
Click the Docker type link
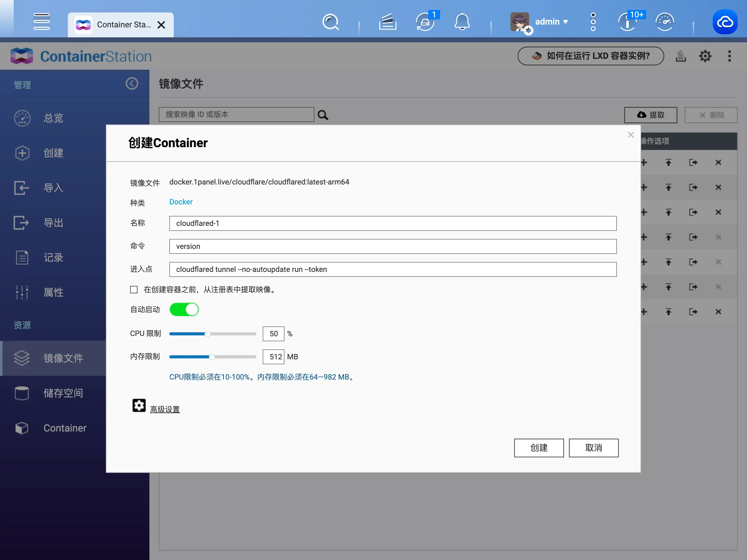point(181,202)
